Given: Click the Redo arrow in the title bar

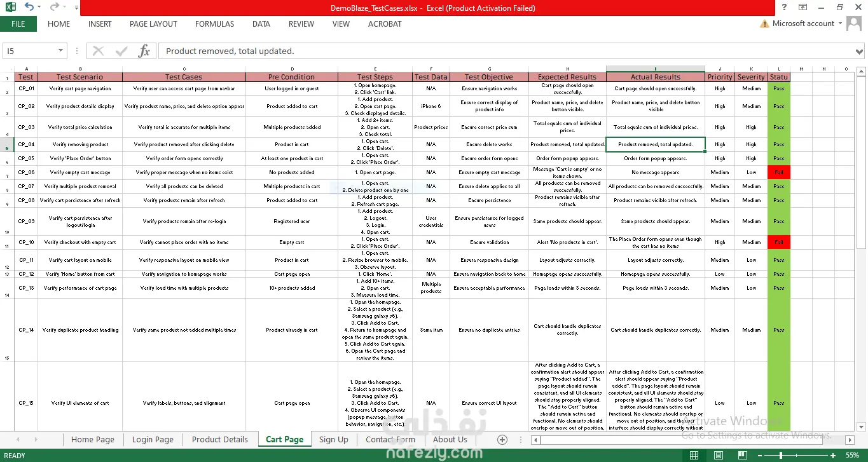Looking at the screenshot, I should point(54,8).
